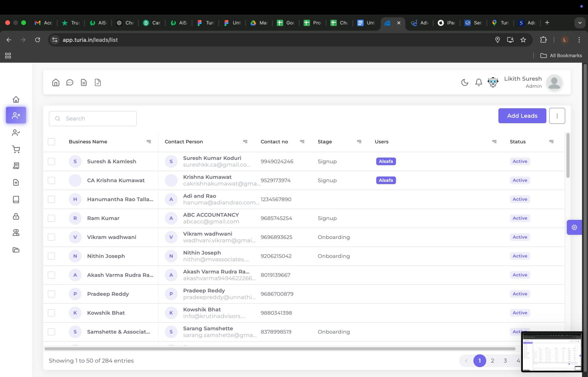
Task: Click the location pin icon in address bar
Action: (497, 40)
